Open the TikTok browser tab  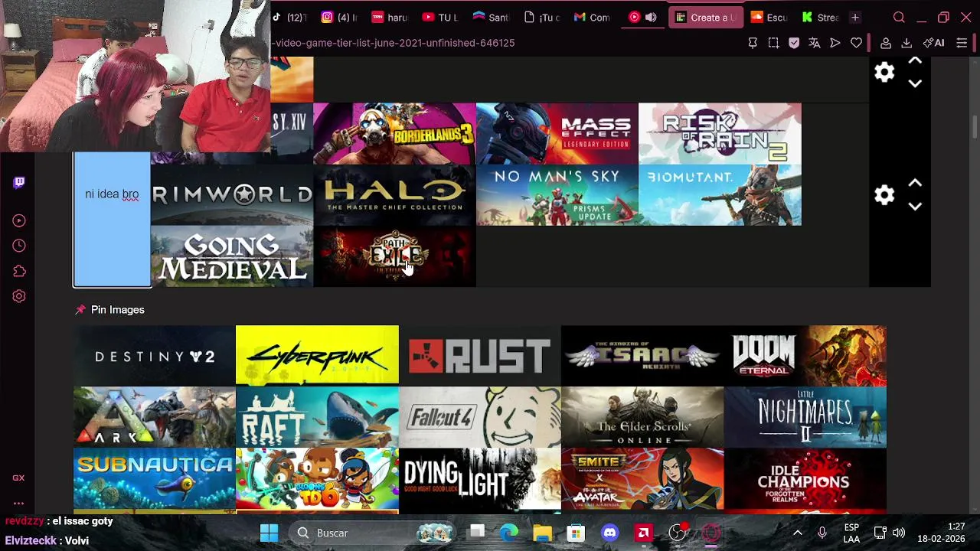tap(290, 17)
